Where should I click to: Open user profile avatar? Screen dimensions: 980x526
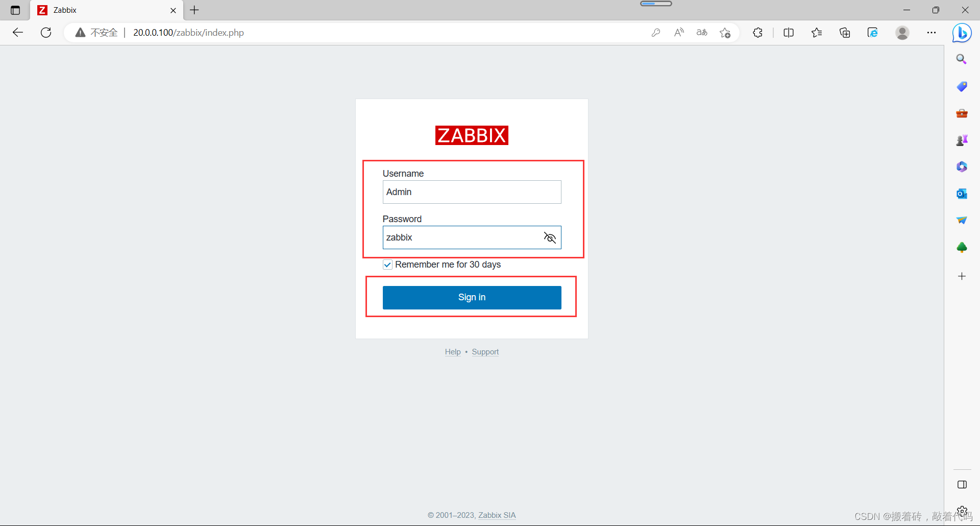(902, 33)
